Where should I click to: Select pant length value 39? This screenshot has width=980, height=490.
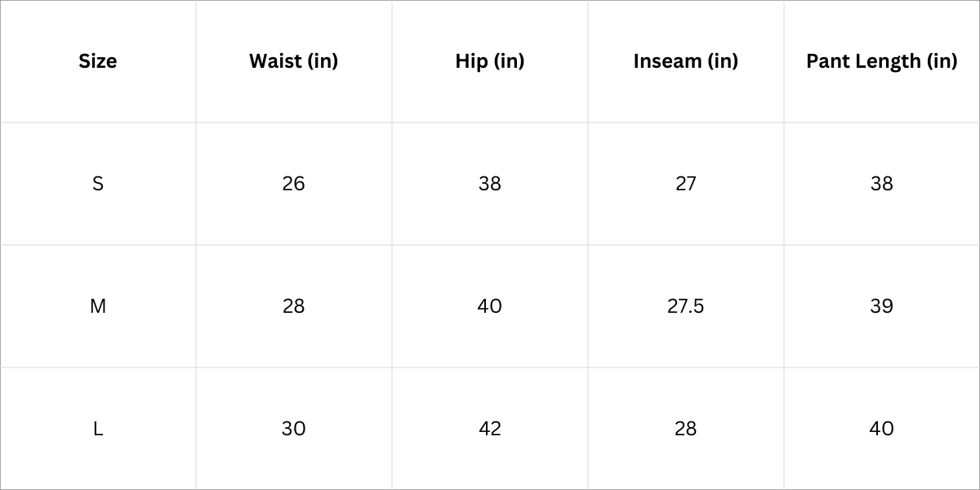pos(881,306)
